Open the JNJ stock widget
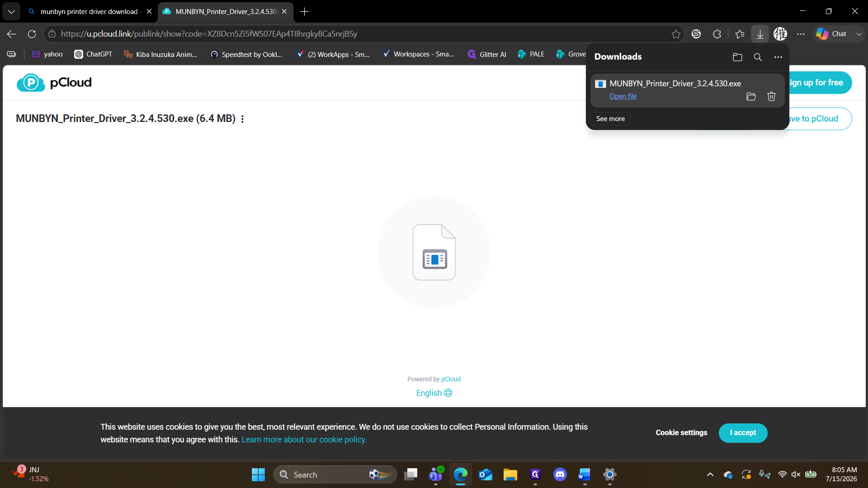 [31, 474]
